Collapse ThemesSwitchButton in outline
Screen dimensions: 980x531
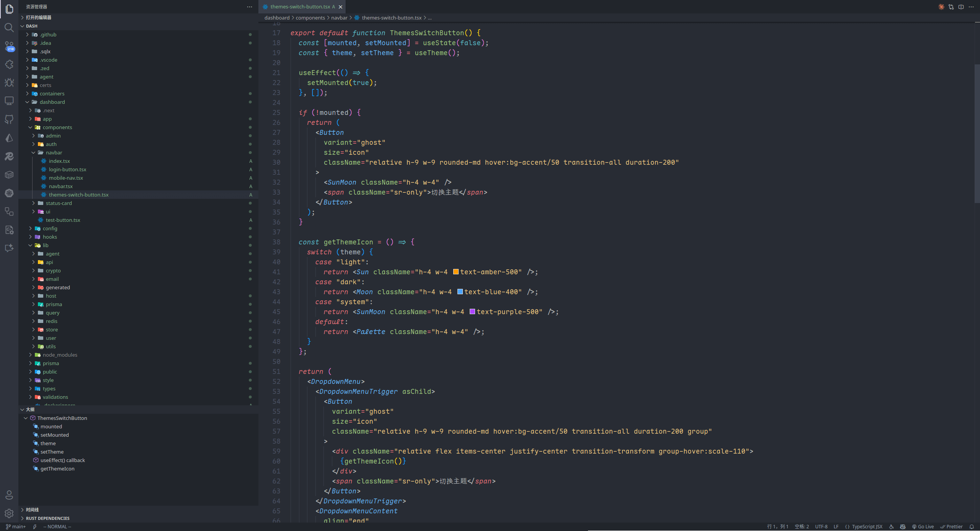click(x=26, y=418)
